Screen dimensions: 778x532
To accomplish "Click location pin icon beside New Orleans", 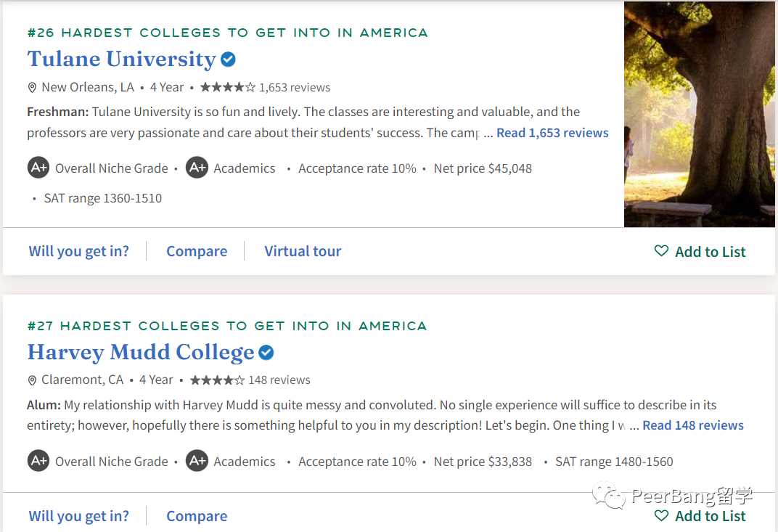I will [32, 88].
